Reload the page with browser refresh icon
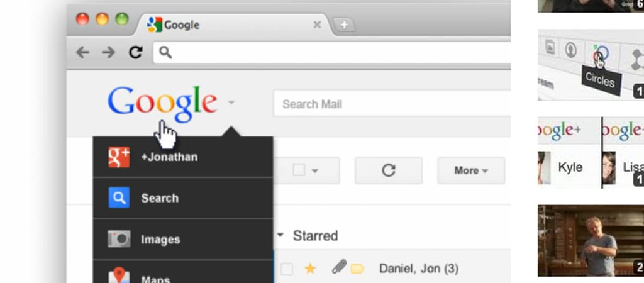The height and width of the screenshot is (283, 644). coord(136,52)
